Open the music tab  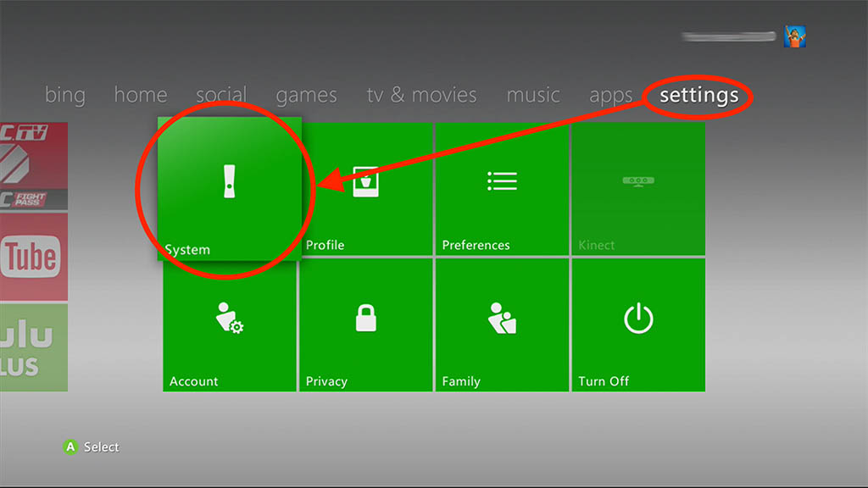(x=533, y=95)
